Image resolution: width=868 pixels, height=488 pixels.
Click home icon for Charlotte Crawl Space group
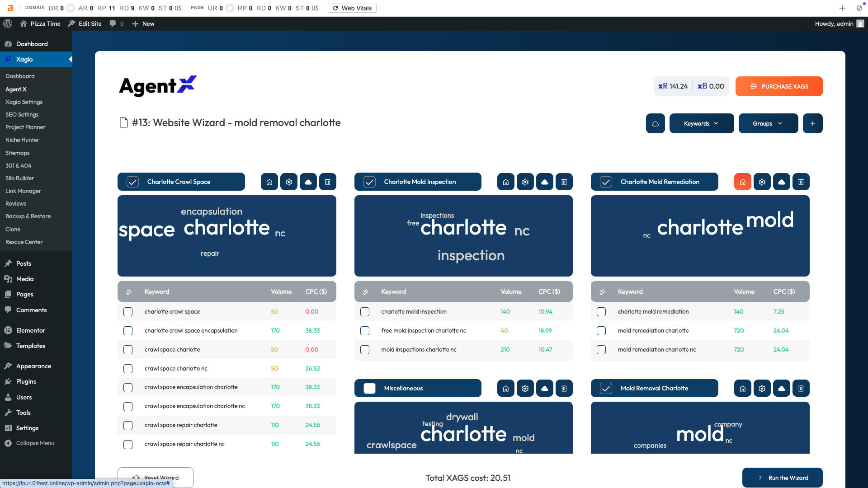pos(269,182)
